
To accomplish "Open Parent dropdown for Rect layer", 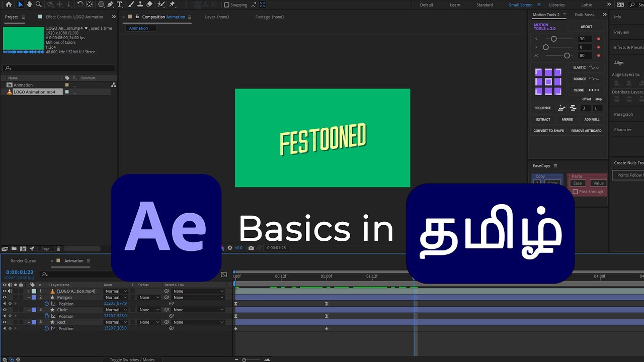I will click(198, 322).
